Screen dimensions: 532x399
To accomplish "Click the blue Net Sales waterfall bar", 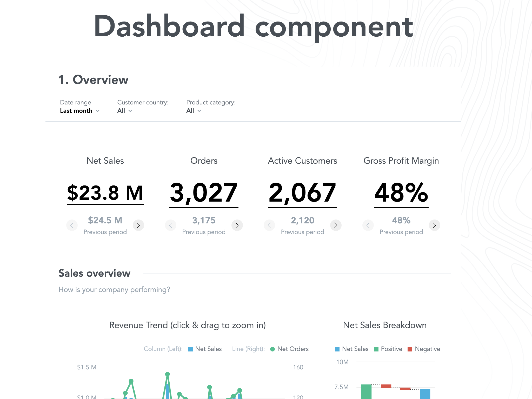I will click(x=425, y=394).
